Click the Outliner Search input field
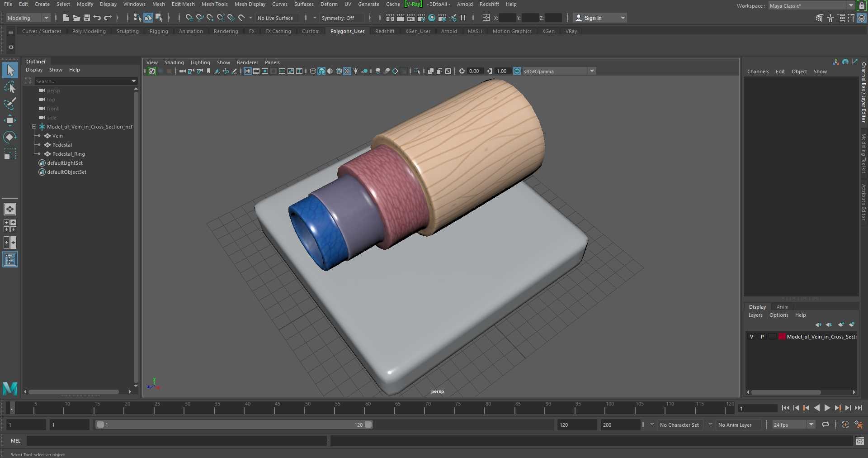 [x=83, y=81]
